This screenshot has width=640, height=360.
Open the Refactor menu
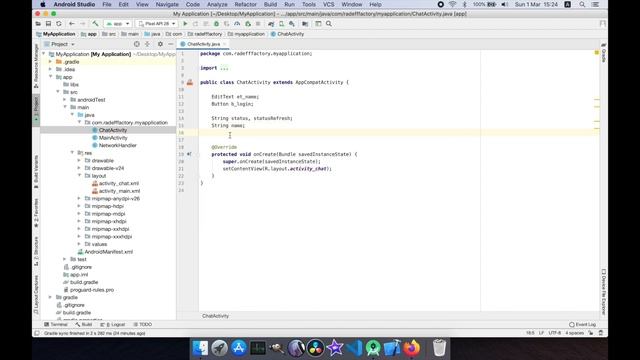[x=245, y=4]
